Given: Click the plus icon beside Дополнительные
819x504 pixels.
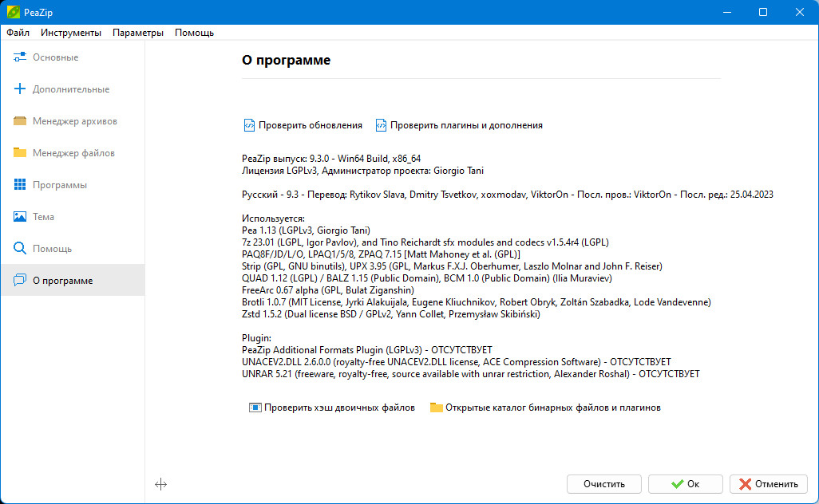Looking at the screenshot, I should tap(20, 89).
